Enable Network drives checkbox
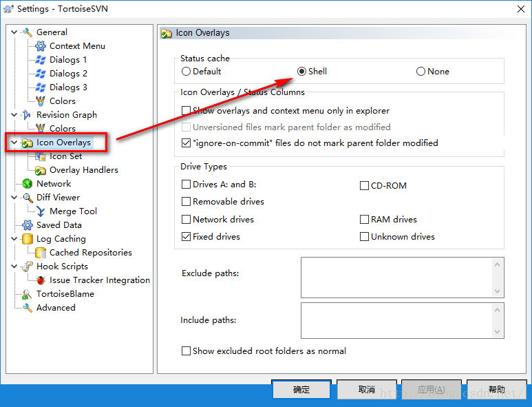This screenshot has width=532, height=407. tap(186, 220)
